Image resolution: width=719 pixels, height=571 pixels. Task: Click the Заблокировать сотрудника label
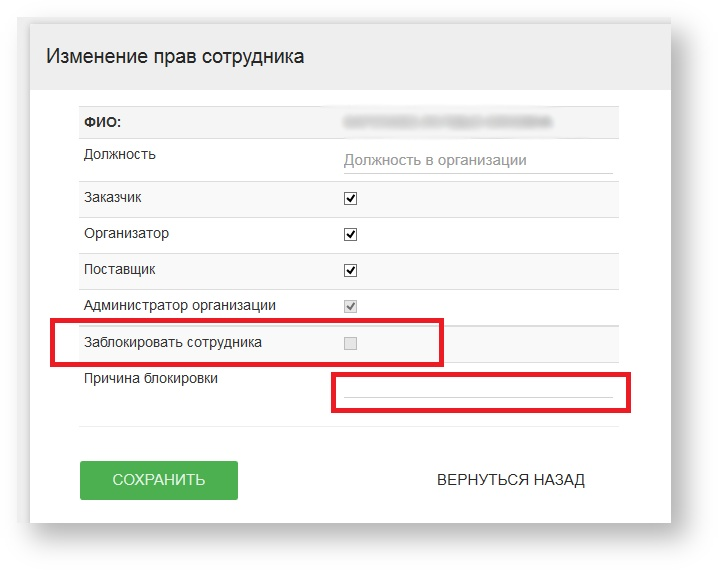pos(173,342)
